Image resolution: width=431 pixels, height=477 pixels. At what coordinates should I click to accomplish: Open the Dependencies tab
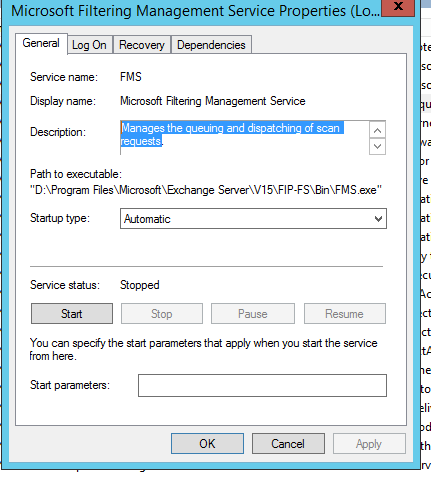point(211,45)
